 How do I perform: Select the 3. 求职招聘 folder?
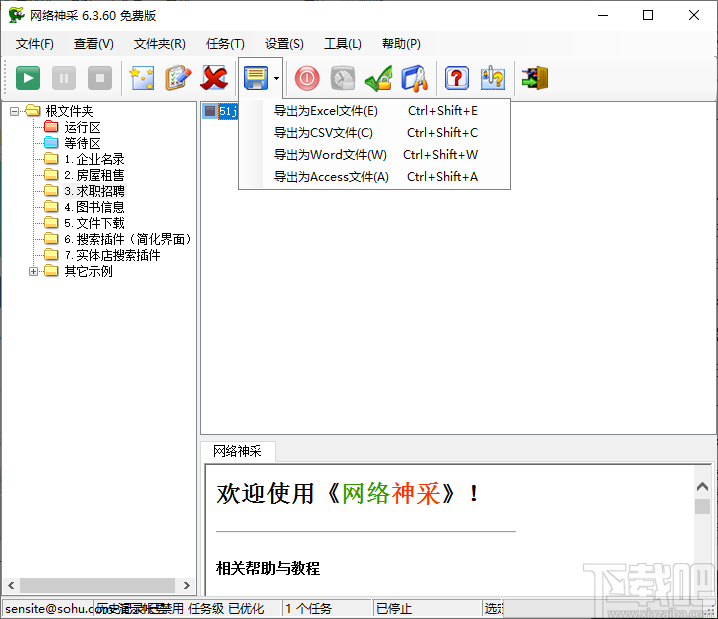[94, 191]
